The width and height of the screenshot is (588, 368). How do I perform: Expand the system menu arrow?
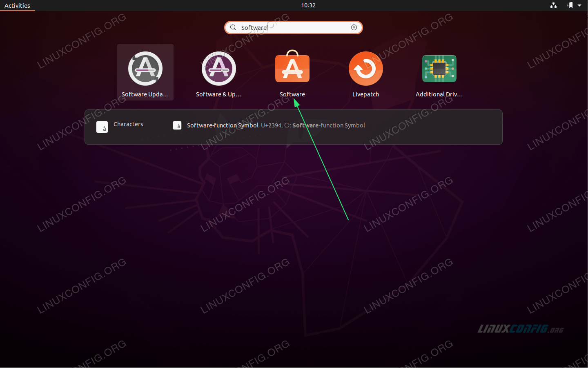point(579,5)
